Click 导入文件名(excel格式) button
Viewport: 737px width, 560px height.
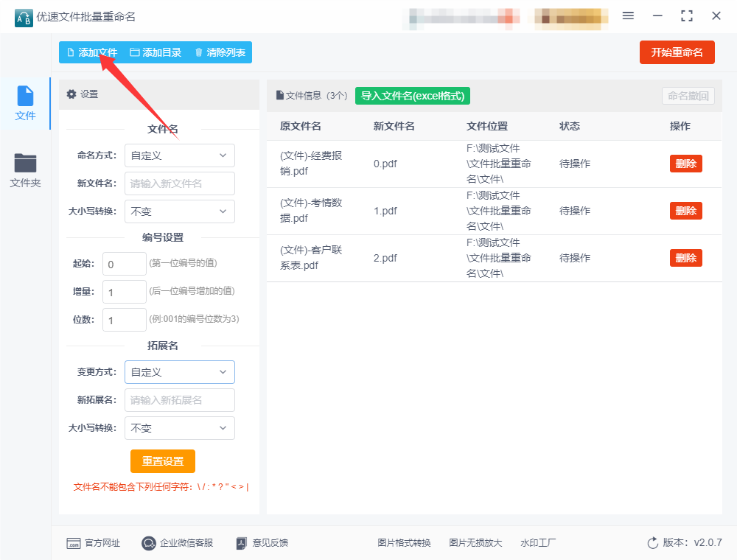coord(413,96)
